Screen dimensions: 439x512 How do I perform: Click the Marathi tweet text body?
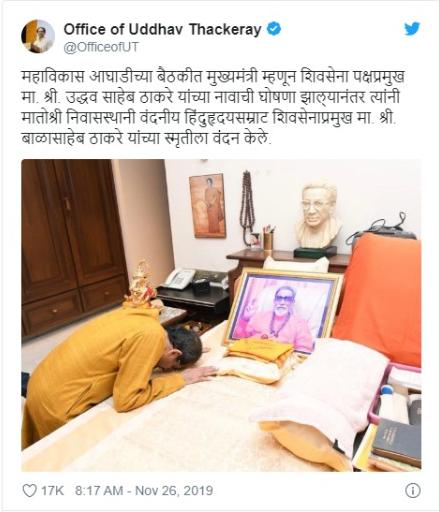click(x=213, y=107)
